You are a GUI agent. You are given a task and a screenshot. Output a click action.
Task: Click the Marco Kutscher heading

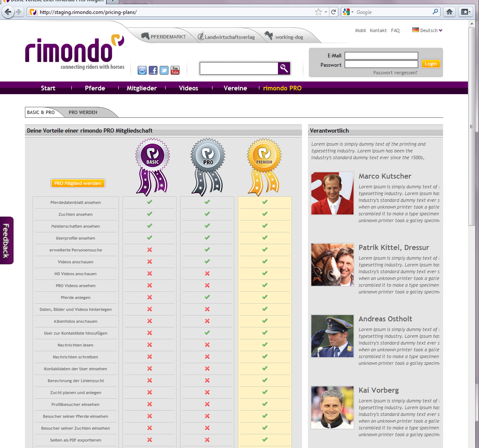tap(385, 176)
